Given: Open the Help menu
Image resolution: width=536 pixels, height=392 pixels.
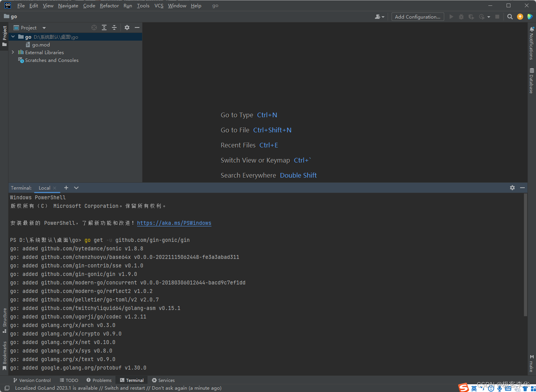Looking at the screenshot, I should (196, 6).
